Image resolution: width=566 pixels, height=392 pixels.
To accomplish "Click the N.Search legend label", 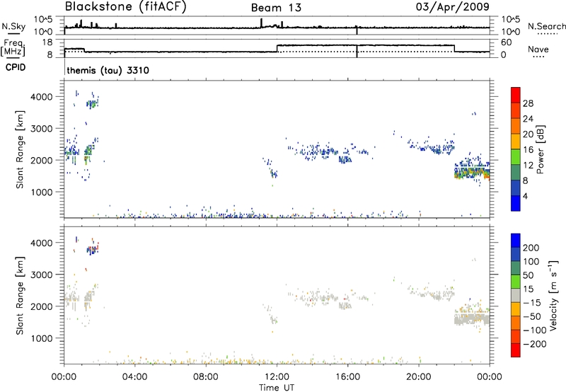I will [546, 26].
